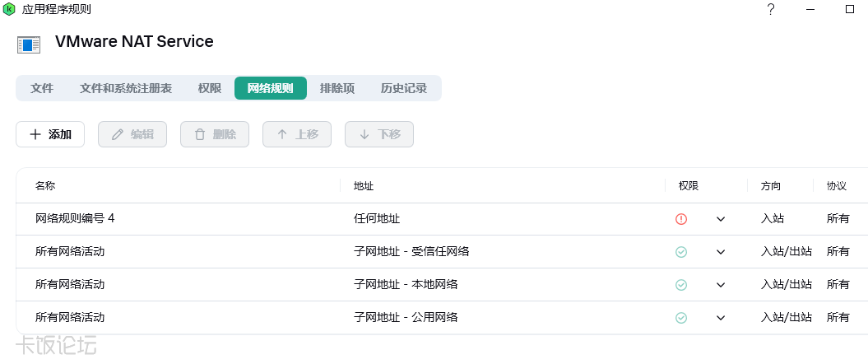This screenshot has width=868, height=364.
Task: Minimize the 应用程序规则 window
Action: (810, 9)
